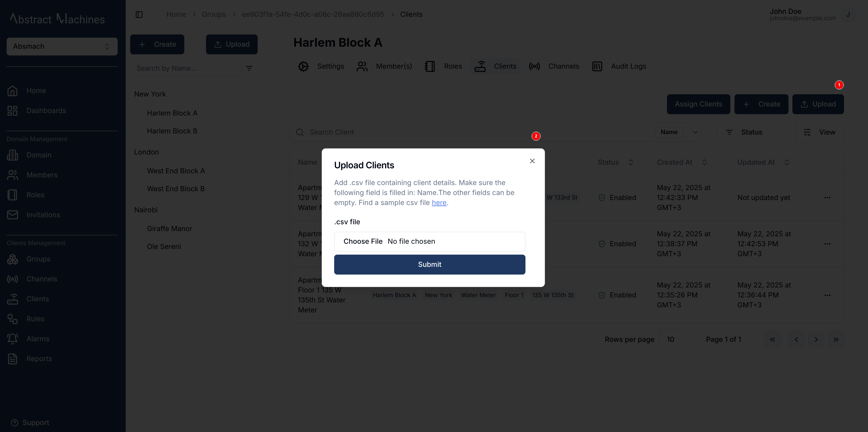
Task: Sort table by Status column
Action: pos(615,162)
